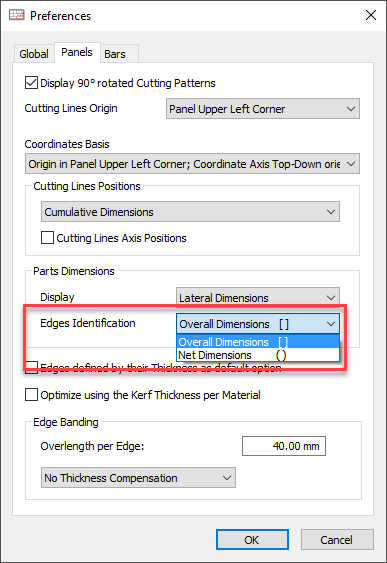Image resolution: width=387 pixels, height=563 pixels.
Task: Enable Cutting Lines Axis Positions checkbox
Action: [47, 238]
